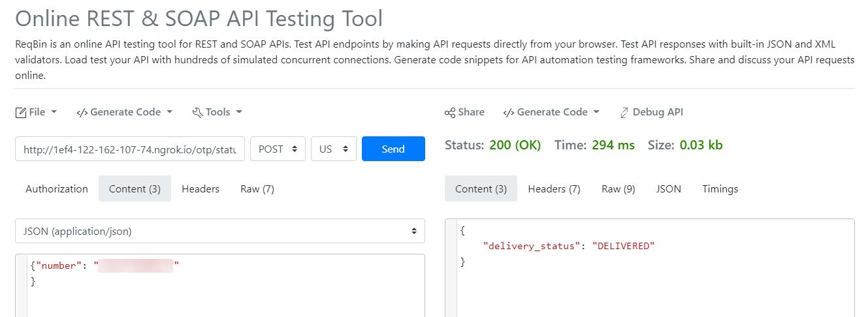Click the "DELIVERED" value in response
868x317 pixels.
[x=623, y=246]
